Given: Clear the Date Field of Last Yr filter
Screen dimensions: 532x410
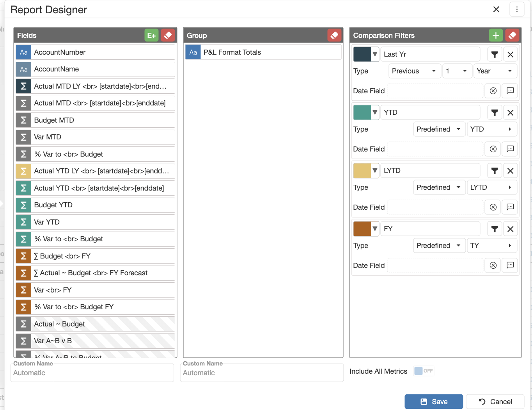Looking at the screenshot, I should pyautogui.click(x=493, y=91).
